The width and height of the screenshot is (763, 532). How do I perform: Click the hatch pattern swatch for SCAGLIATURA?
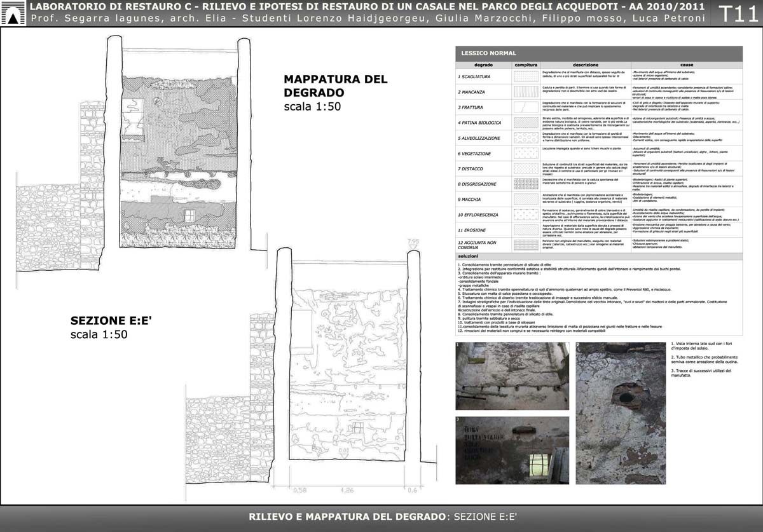526,76
